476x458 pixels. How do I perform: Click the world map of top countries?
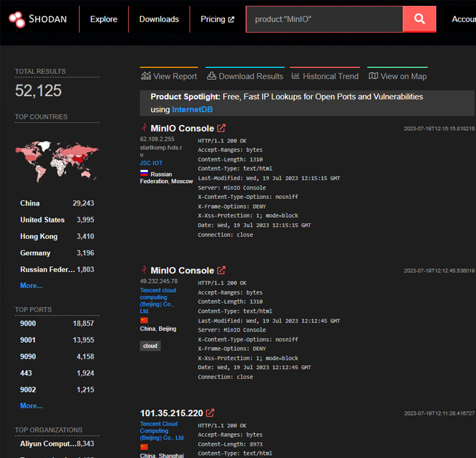(x=57, y=161)
